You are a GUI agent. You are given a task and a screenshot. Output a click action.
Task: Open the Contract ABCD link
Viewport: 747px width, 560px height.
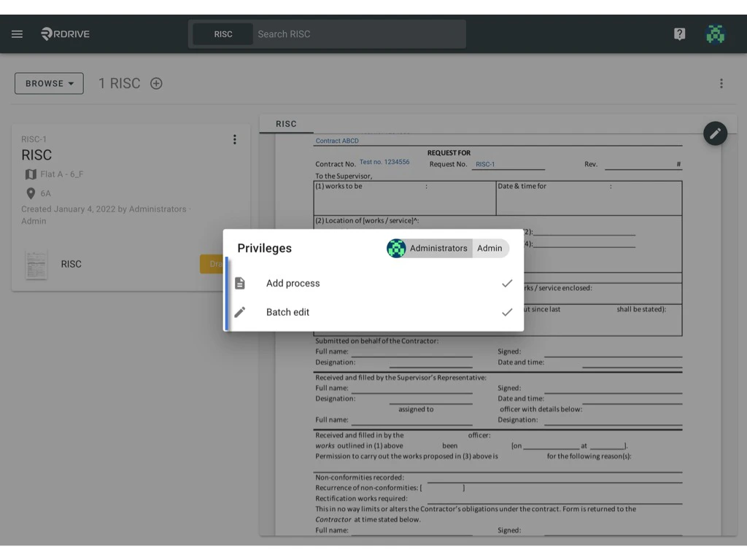(337, 141)
